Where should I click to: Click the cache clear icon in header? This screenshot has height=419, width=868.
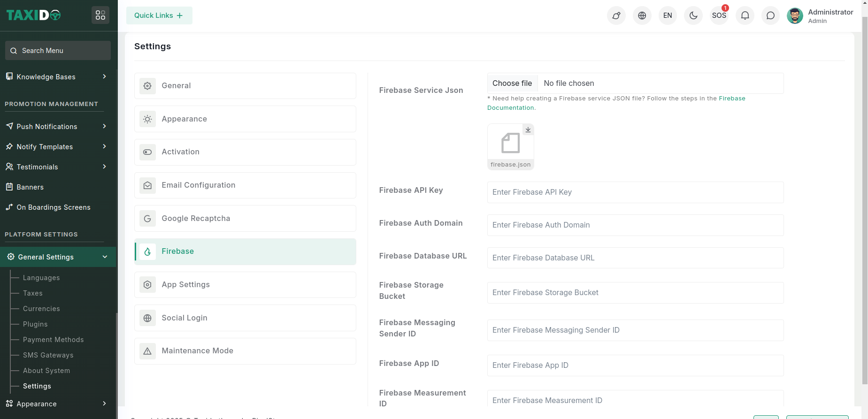click(616, 15)
